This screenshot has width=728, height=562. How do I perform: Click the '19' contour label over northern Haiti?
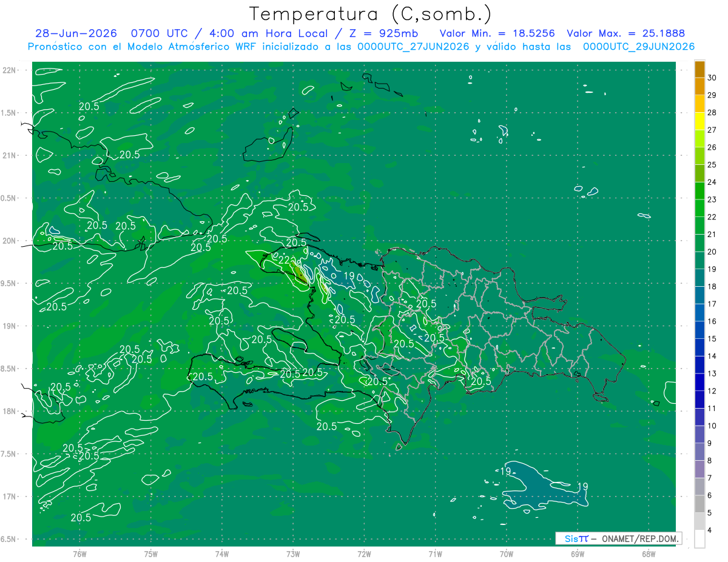click(349, 276)
